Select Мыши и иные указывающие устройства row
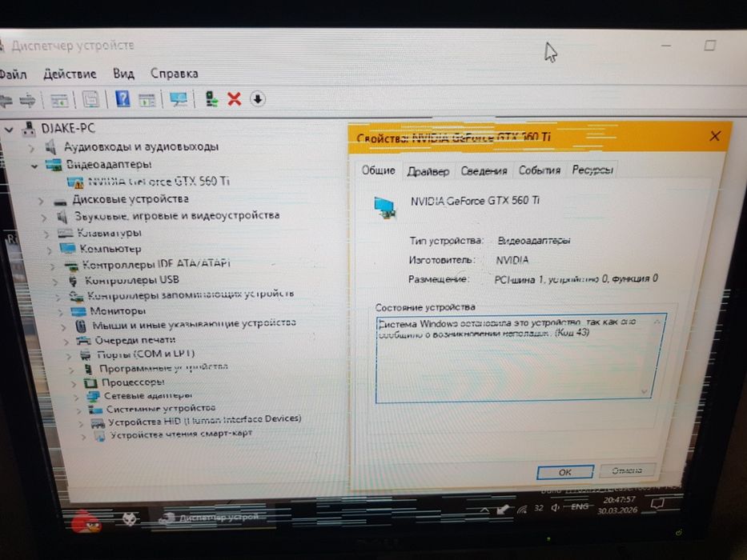The width and height of the screenshot is (747, 560). click(x=194, y=325)
